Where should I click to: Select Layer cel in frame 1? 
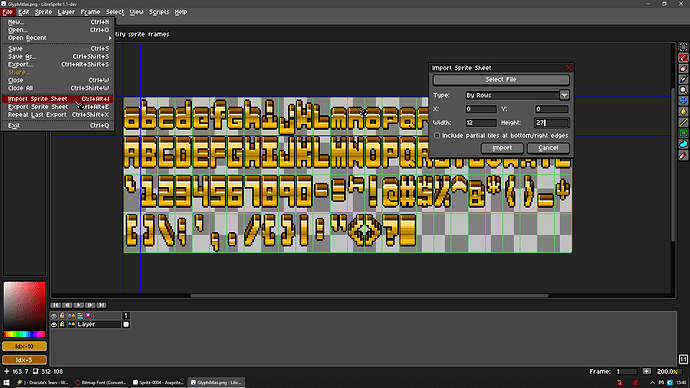point(126,324)
